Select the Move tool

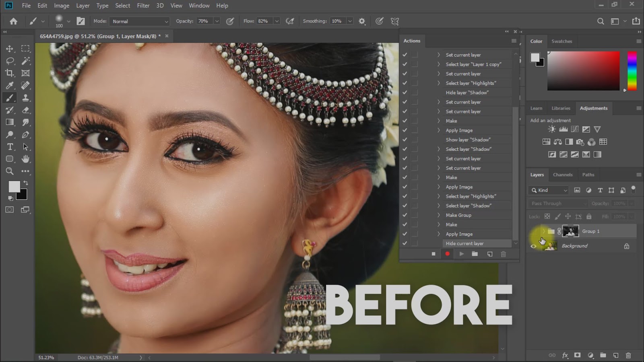(10, 49)
